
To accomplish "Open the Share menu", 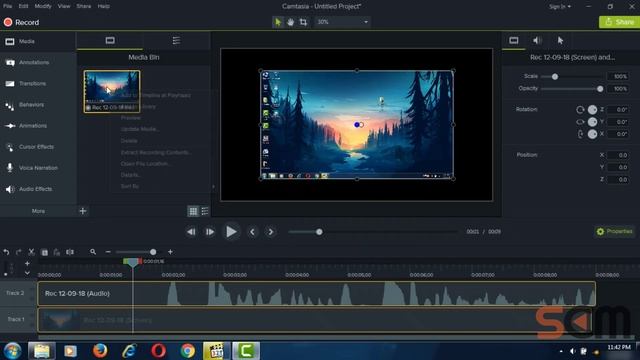I will [x=84, y=7].
